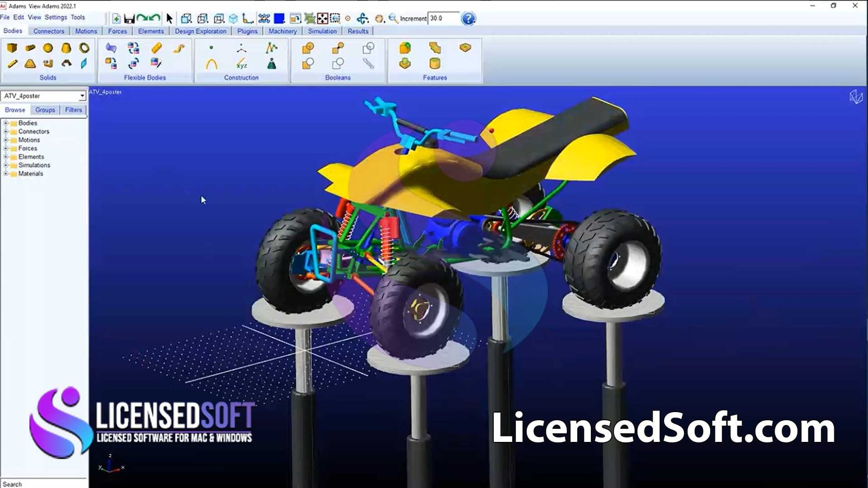Click the fillet feature icon (green-orange cube)
The width and height of the screenshot is (868, 488).
(405, 48)
